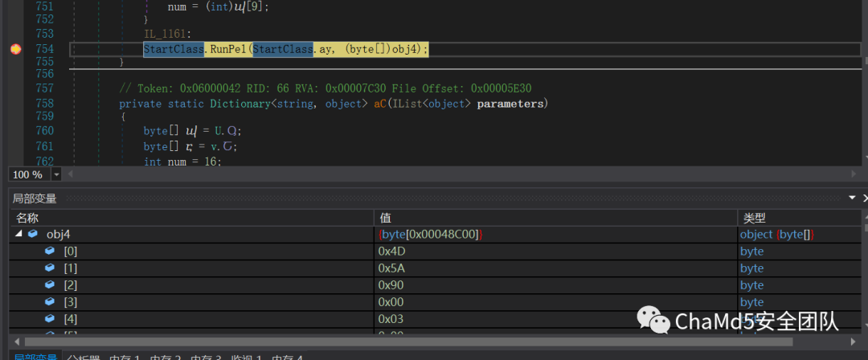Image resolution: width=868 pixels, height=360 pixels.
Task: Click the first StartClass reference on line 754
Action: (x=174, y=50)
